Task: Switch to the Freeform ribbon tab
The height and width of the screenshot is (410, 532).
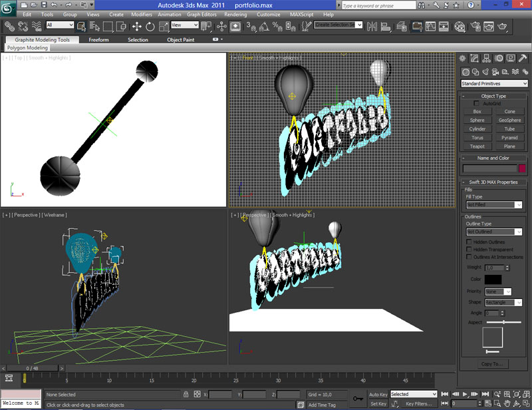Action: (98, 40)
